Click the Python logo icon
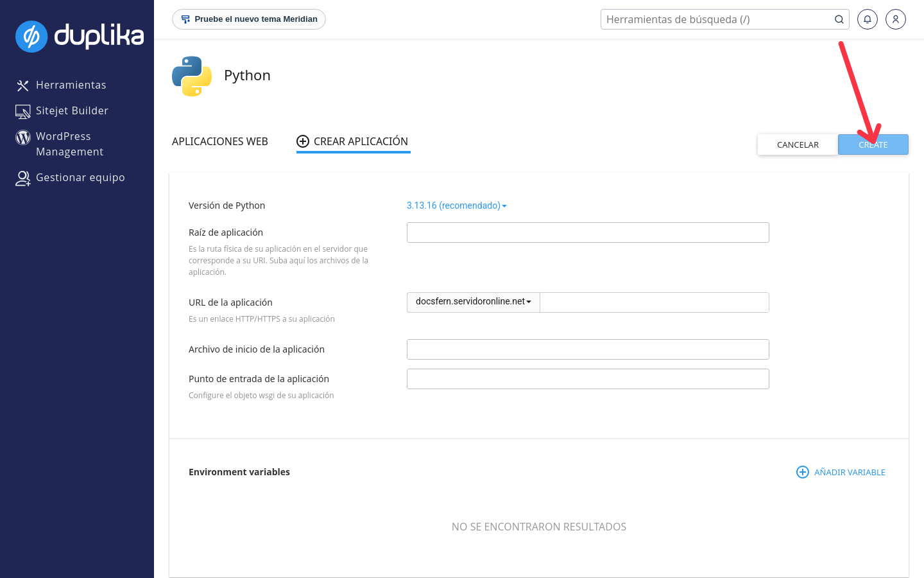Viewport: 924px width, 578px height. pyautogui.click(x=192, y=76)
